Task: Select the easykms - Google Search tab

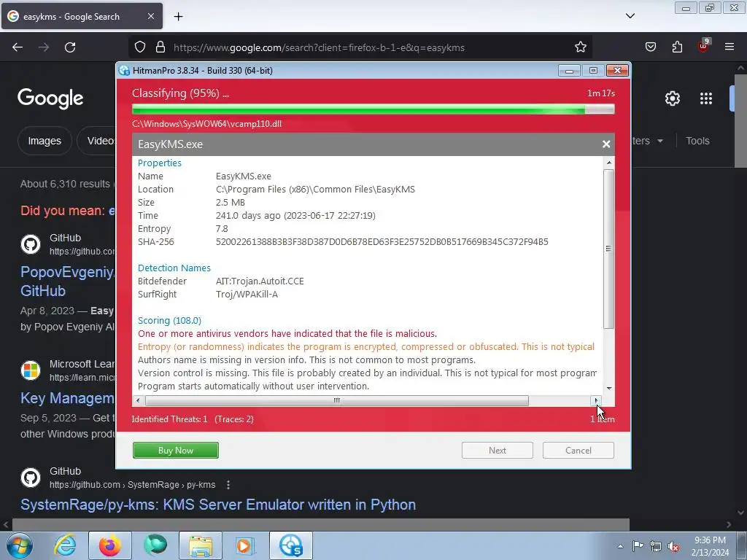Action: pyautogui.click(x=82, y=16)
